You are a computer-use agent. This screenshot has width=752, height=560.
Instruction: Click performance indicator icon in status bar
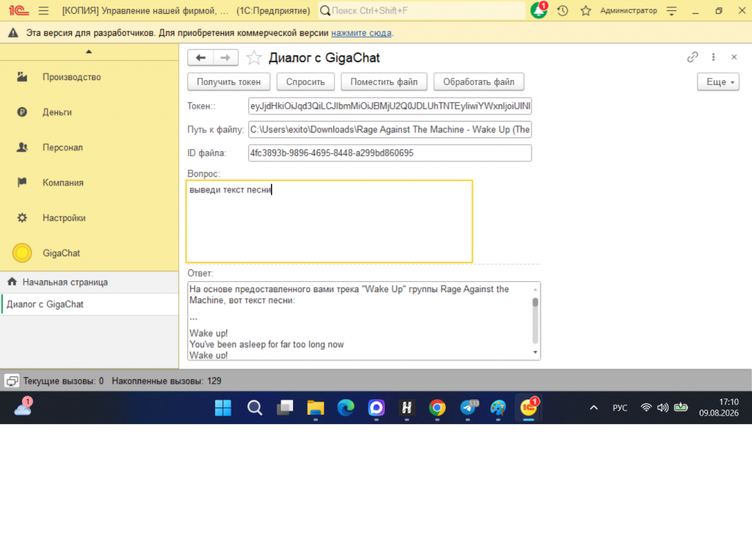click(12, 381)
